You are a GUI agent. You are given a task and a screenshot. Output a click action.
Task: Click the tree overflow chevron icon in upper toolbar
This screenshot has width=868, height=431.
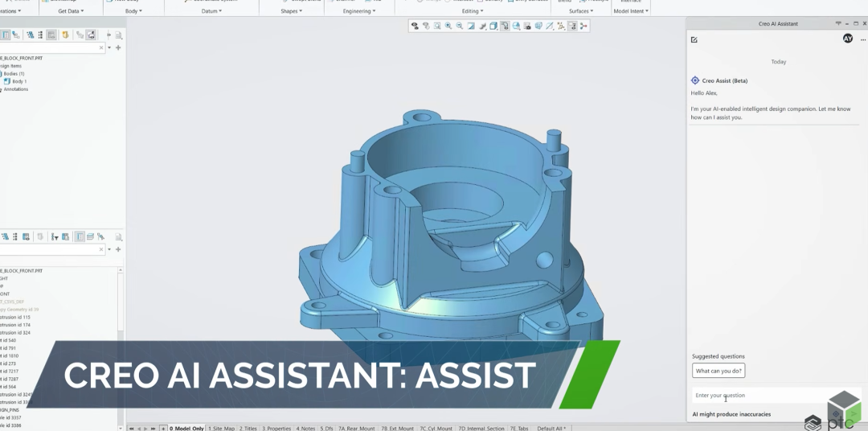tap(108, 35)
